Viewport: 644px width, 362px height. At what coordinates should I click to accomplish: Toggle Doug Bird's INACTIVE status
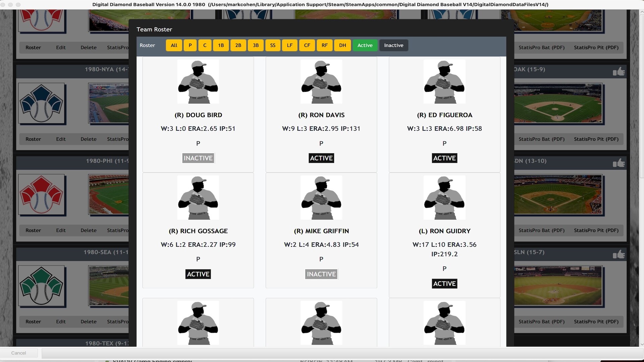pyautogui.click(x=198, y=158)
